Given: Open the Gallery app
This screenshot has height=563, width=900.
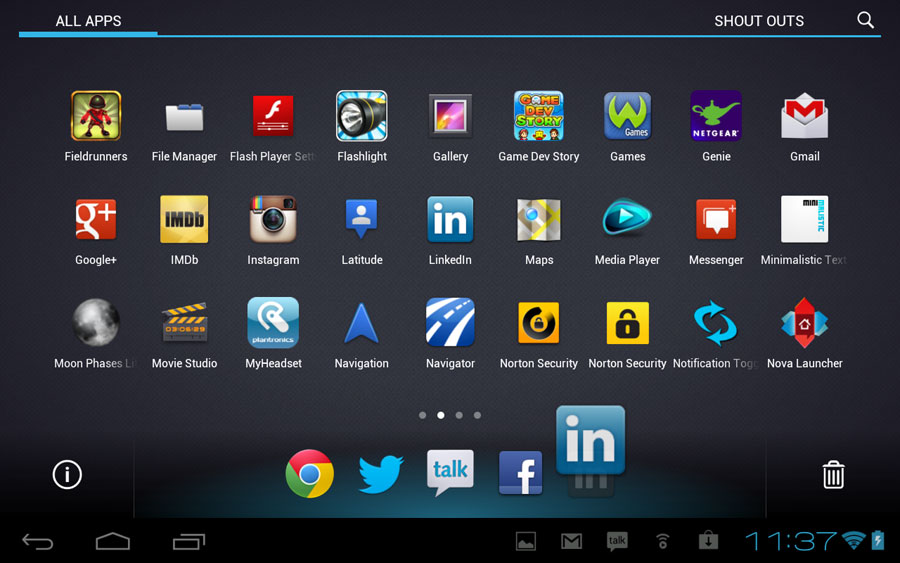Looking at the screenshot, I should click(451, 116).
